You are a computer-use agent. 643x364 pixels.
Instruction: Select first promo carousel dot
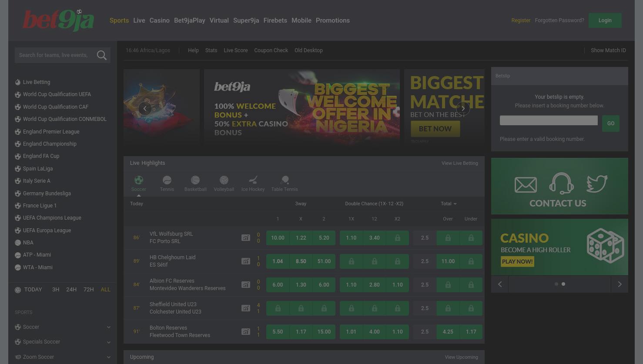[x=556, y=284]
